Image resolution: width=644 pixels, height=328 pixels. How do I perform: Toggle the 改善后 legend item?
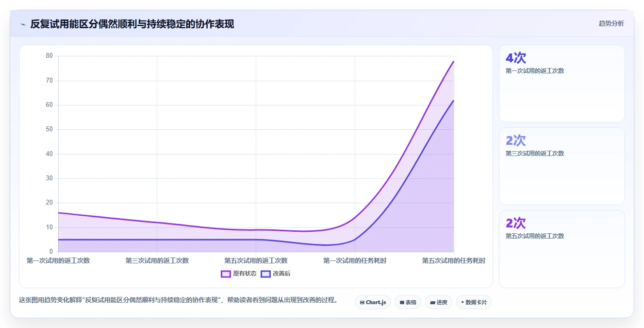coord(276,274)
